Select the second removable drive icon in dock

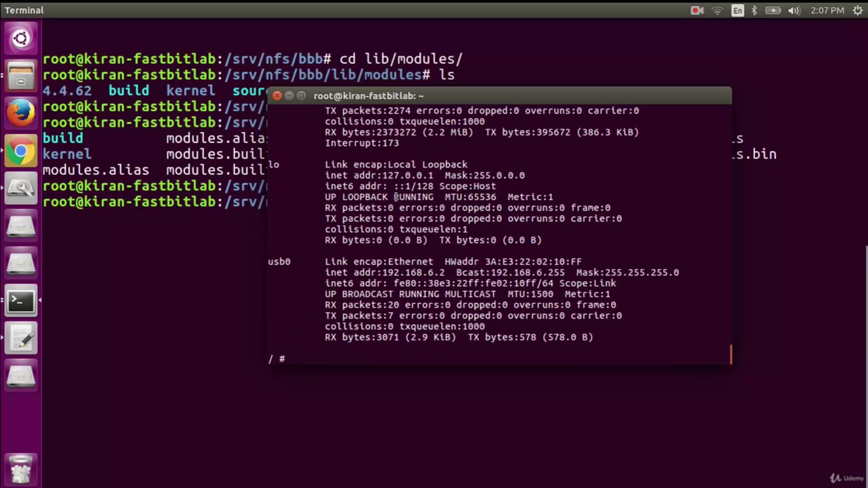pos(21,263)
